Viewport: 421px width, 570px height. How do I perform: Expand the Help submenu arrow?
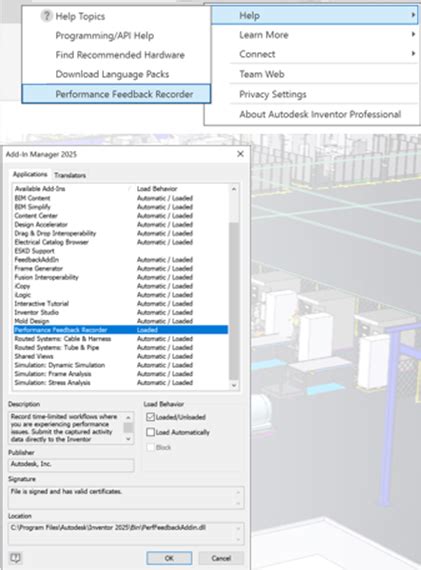point(413,15)
